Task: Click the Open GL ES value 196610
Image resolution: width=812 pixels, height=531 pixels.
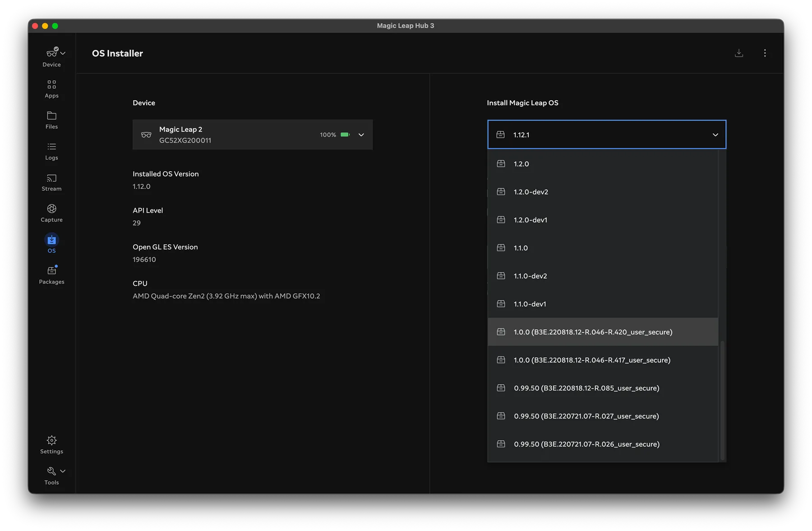Action: [144, 260]
